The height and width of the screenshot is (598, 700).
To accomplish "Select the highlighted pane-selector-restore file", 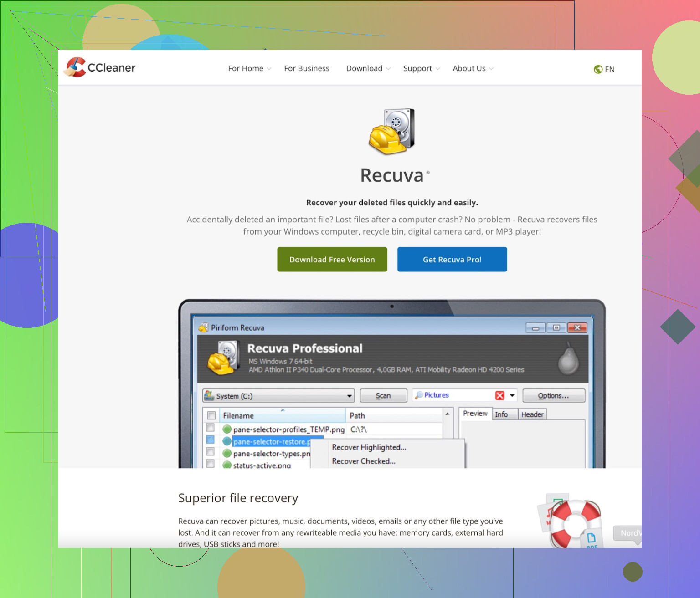I will [x=272, y=441].
